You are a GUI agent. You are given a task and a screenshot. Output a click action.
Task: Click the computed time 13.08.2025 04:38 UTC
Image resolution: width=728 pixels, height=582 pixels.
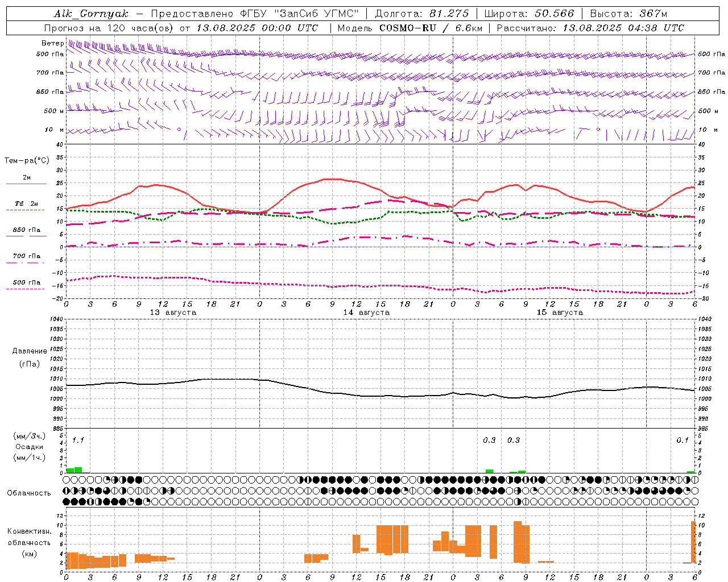pyautogui.click(x=623, y=28)
